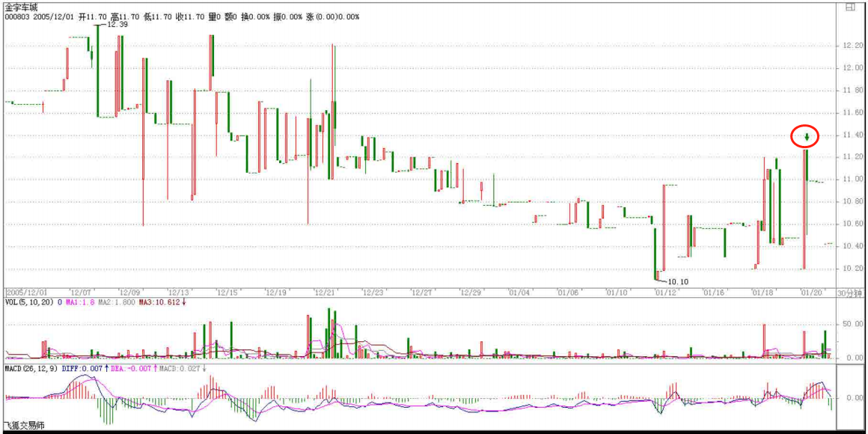Select the 12/21 date on time axis
868x434 pixels.
click(x=324, y=293)
